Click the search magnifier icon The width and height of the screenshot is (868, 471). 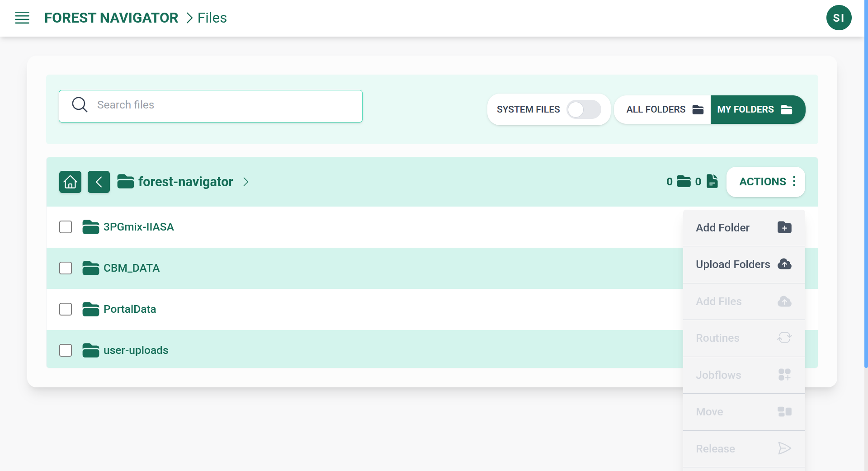coord(80,104)
